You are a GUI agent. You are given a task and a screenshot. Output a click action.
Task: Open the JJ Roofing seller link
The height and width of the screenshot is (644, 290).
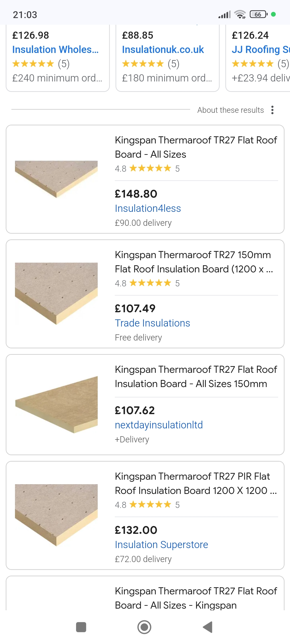260,49
